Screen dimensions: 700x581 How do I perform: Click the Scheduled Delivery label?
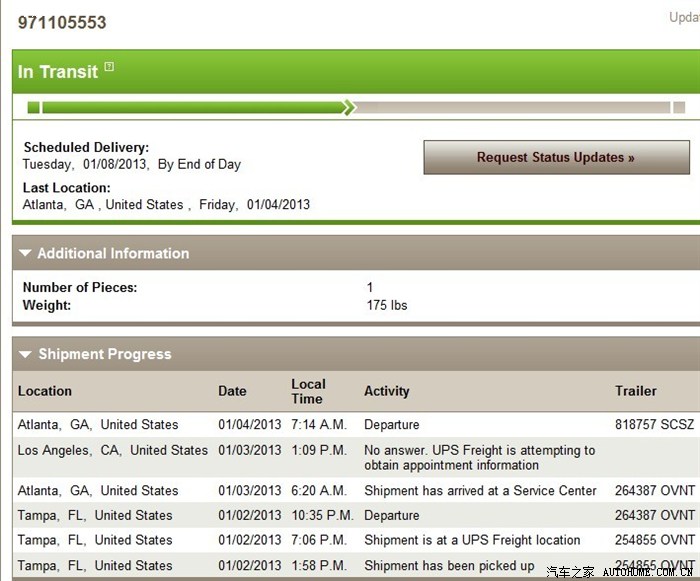tap(86, 148)
